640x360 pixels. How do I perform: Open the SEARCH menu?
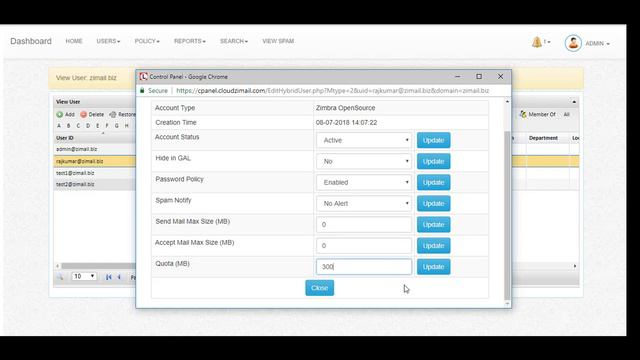pos(234,41)
